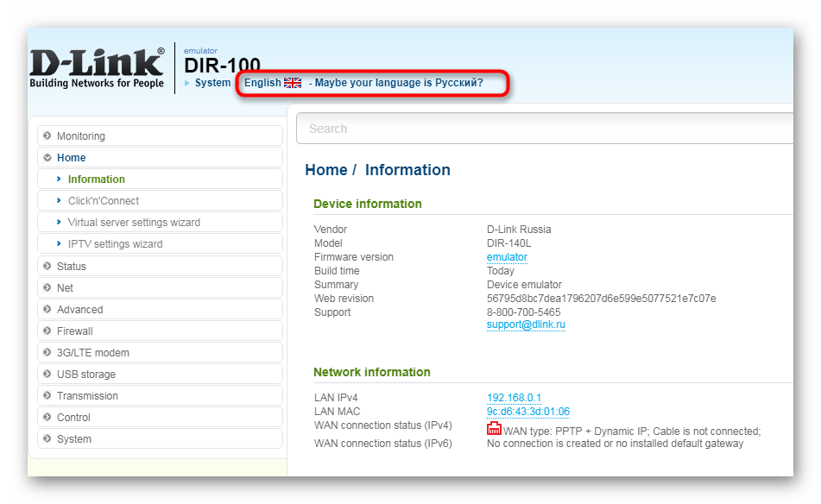Focus the Search input field
821x504 pixels.
coord(544,129)
